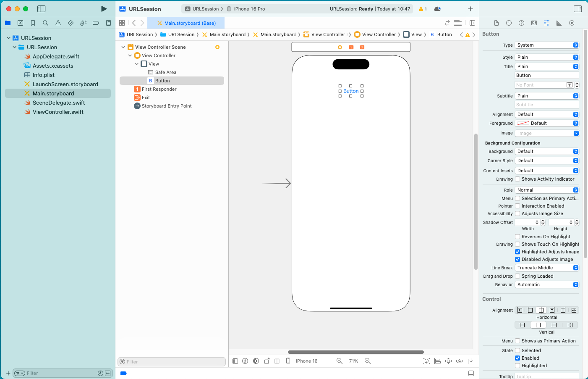This screenshot has width=588, height=379.
Task: Click the Zoom In magnifier icon
Action: click(368, 361)
